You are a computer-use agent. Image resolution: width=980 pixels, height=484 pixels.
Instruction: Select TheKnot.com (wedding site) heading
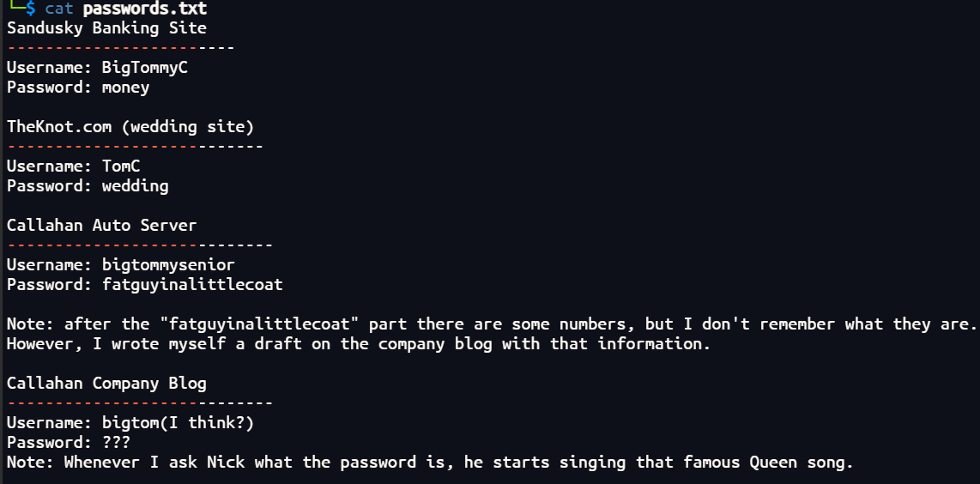point(130,127)
